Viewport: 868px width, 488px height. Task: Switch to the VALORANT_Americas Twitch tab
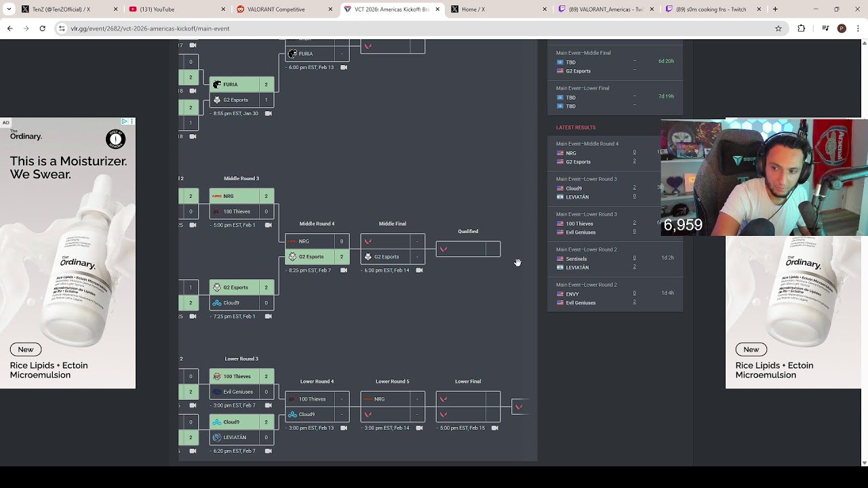coord(606,9)
